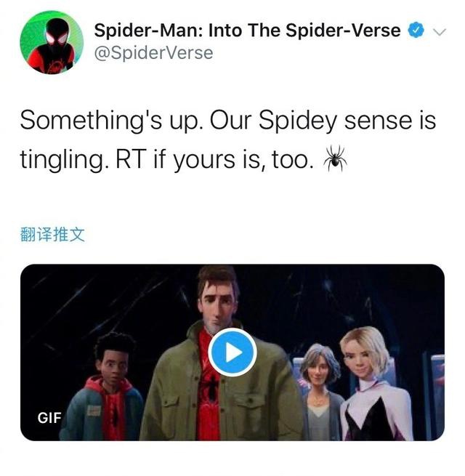Click the GIF label badge
This screenshot has width=465, height=476.
tap(49, 418)
